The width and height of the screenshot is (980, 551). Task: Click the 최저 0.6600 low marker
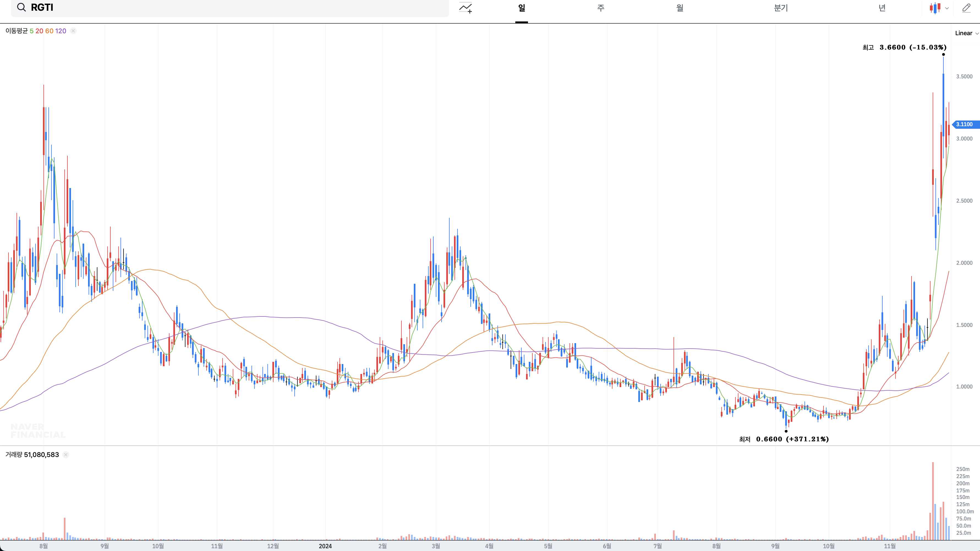(x=784, y=439)
